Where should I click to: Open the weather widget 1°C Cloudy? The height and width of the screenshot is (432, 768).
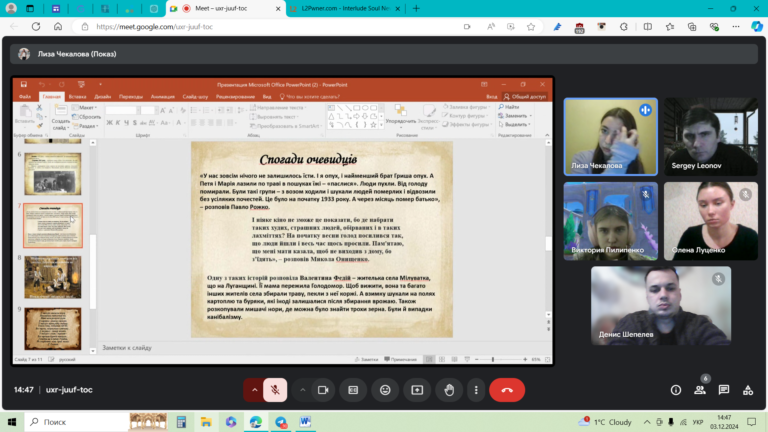[x=605, y=422]
